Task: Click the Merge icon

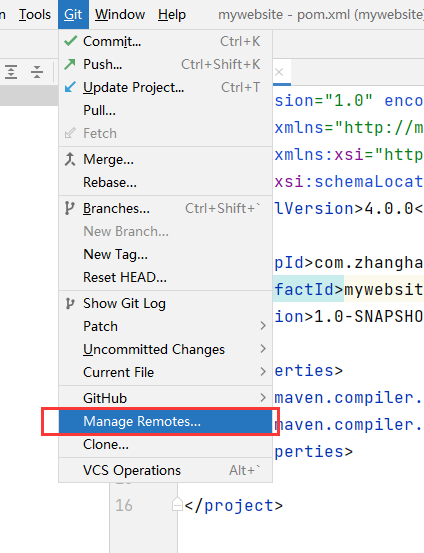Action: pyautogui.click(x=70, y=159)
